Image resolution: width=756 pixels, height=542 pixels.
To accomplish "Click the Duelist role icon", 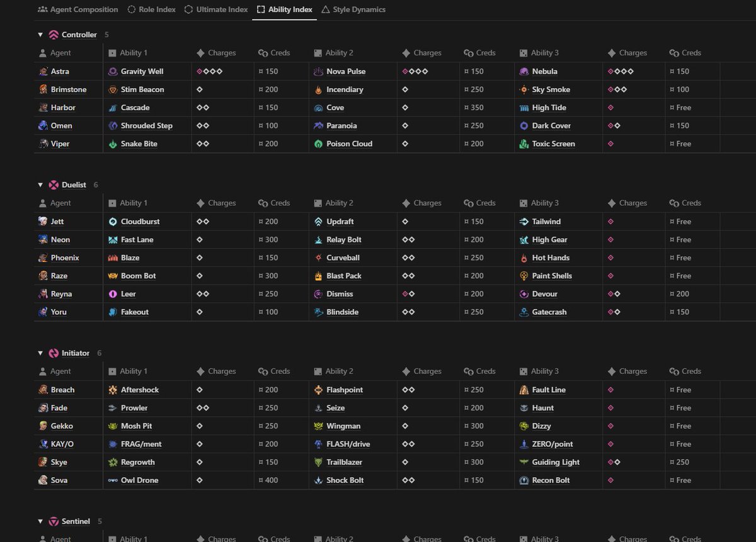I will (x=54, y=185).
